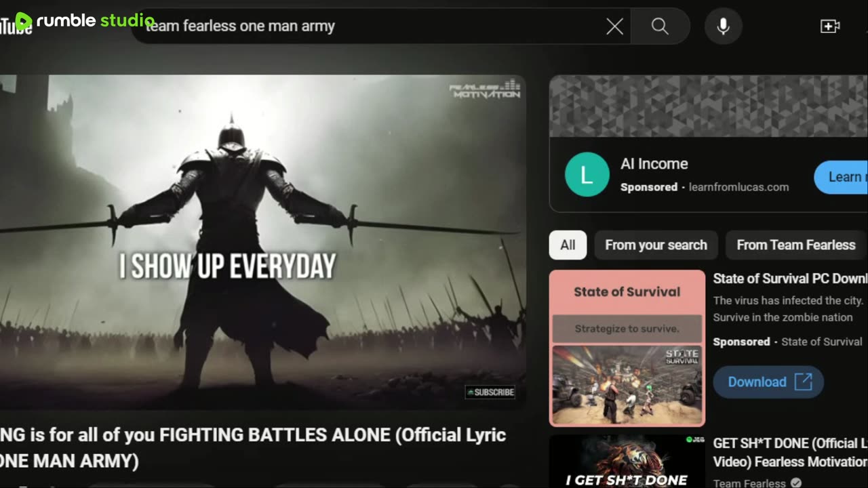
Task: Select the From your search chip
Action: click(x=656, y=245)
